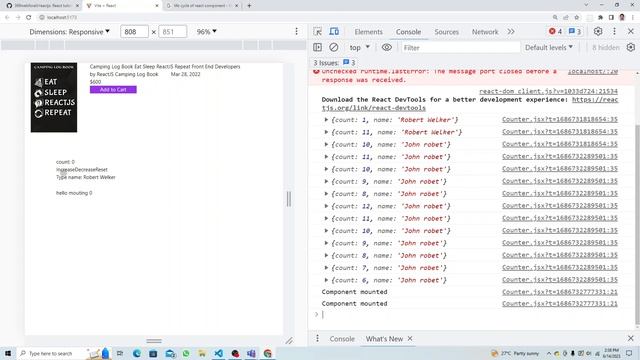640x360 pixels.
Task: Open the Windows Start menu
Action: (x=8, y=353)
